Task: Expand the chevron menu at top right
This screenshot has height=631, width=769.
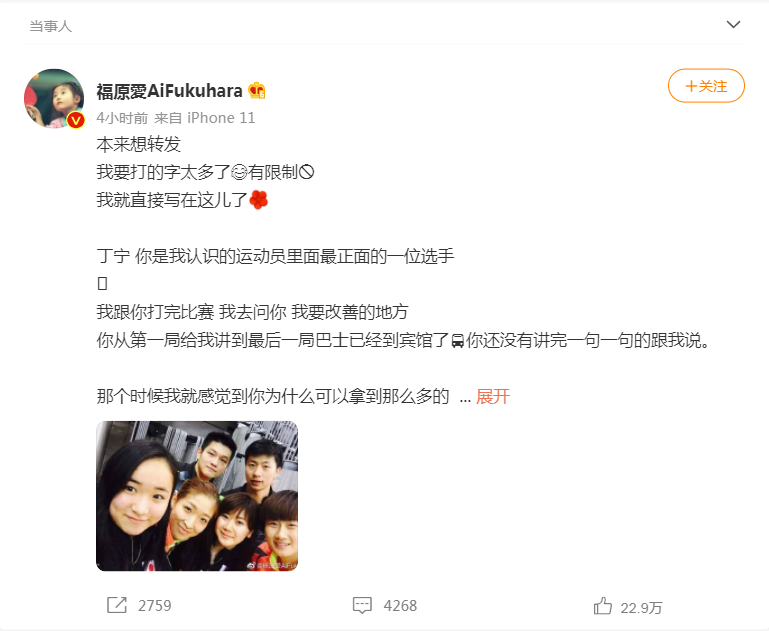Action: [733, 25]
